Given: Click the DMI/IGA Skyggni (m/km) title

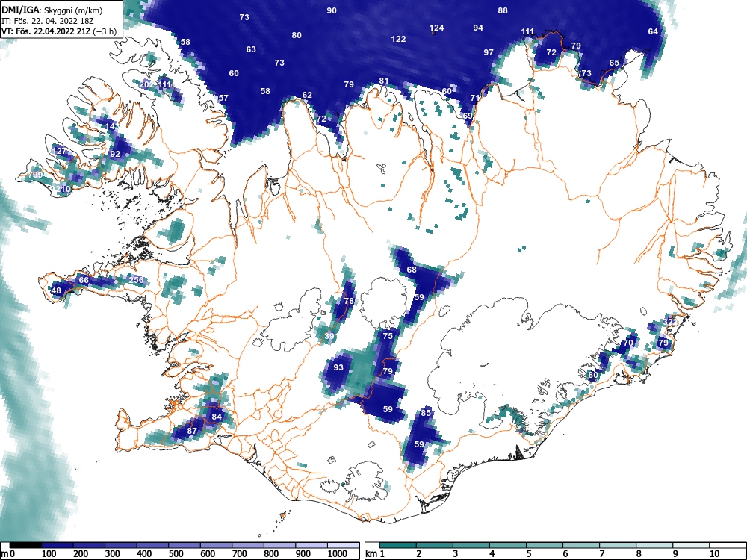Looking at the screenshot, I should pos(52,10).
